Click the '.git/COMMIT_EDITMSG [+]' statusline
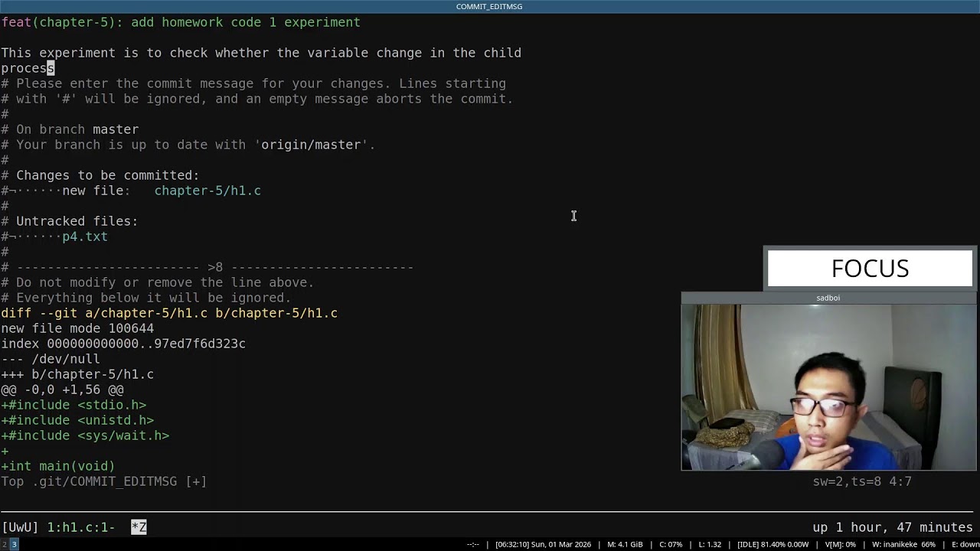980x551 pixels. 119,481
